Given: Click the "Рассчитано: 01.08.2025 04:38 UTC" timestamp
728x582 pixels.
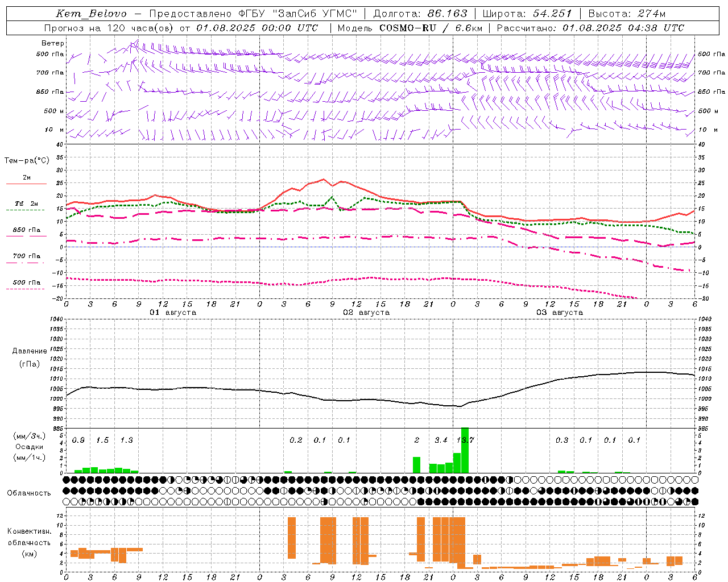Looking at the screenshot, I should 590,28.
